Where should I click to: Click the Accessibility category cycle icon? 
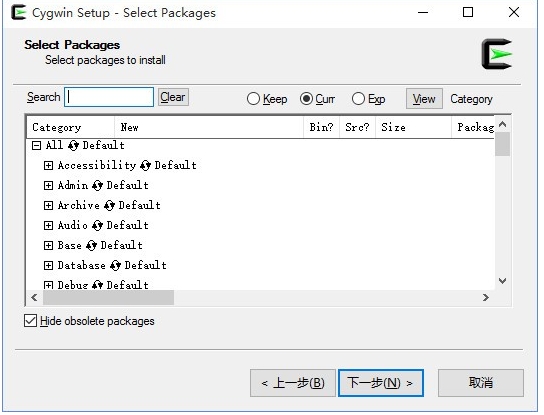pyautogui.click(x=145, y=166)
